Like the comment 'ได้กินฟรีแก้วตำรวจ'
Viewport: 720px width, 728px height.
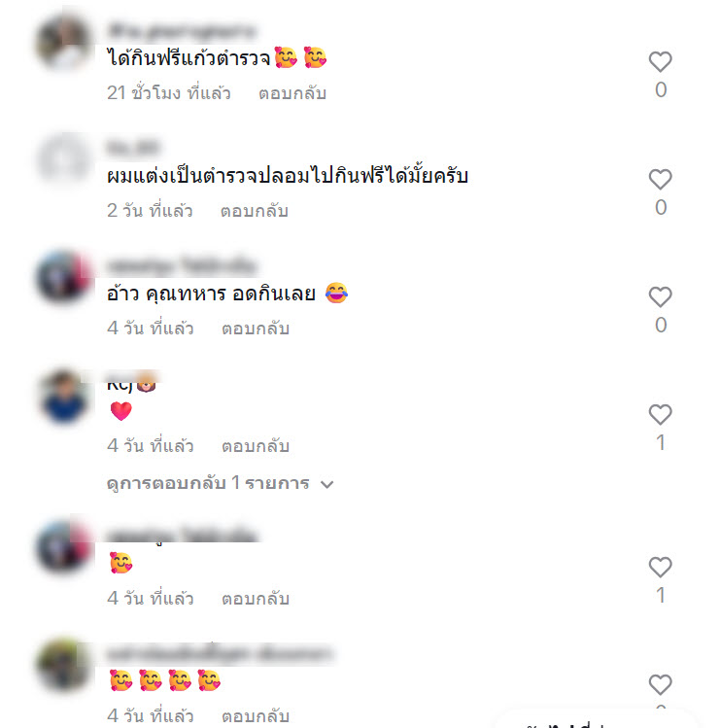[x=660, y=62]
